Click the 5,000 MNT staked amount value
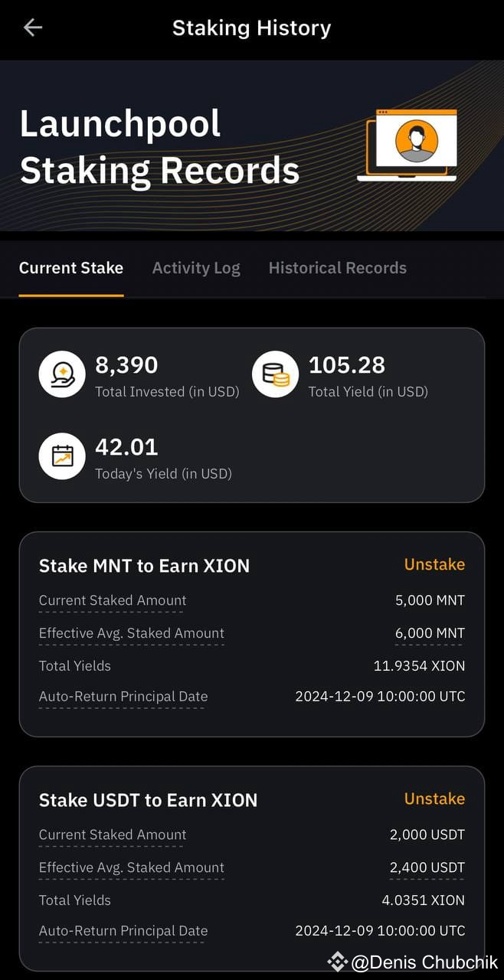The height and width of the screenshot is (980, 504). tap(429, 600)
